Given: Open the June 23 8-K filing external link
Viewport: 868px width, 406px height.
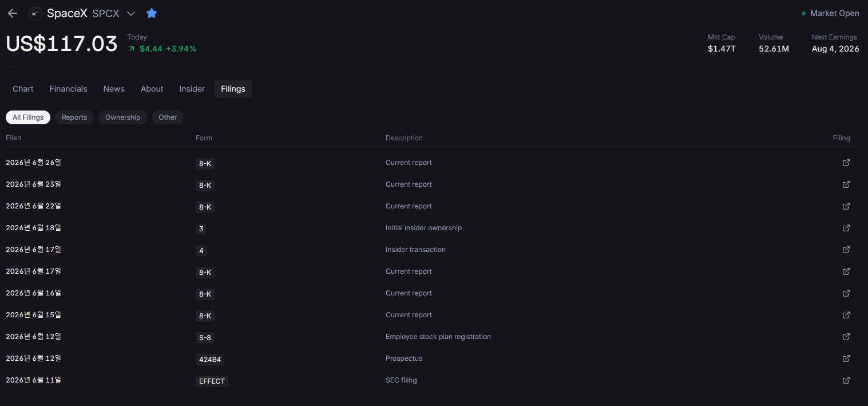Looking at the screenshot, I should tap(846, 184).
